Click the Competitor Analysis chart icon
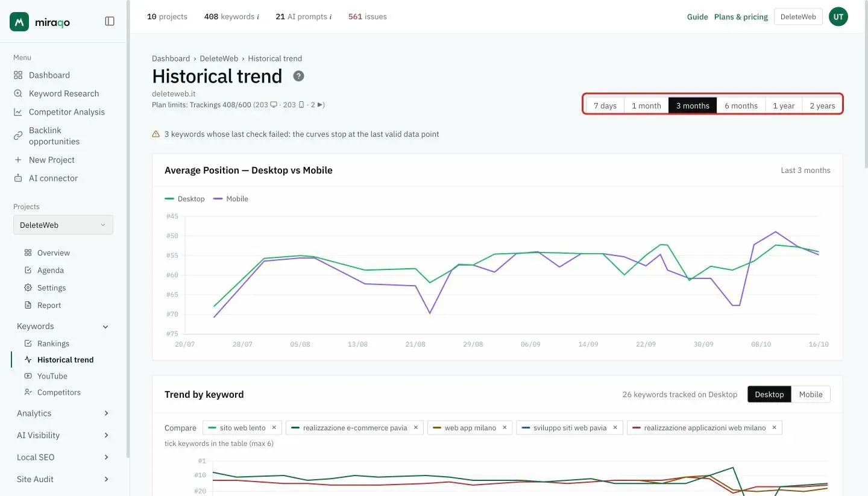Screen dimensions: 868x496 click(x=18, y=112)
